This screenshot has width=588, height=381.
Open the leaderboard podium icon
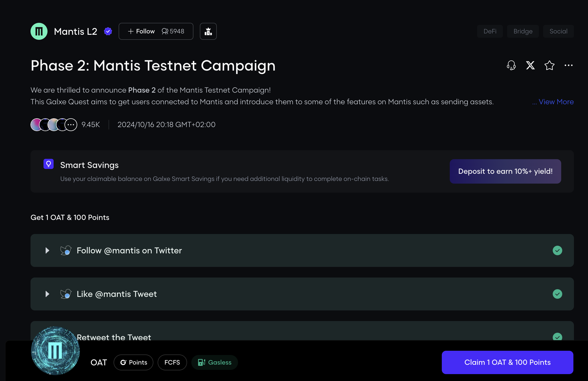[x=208, y=31]
